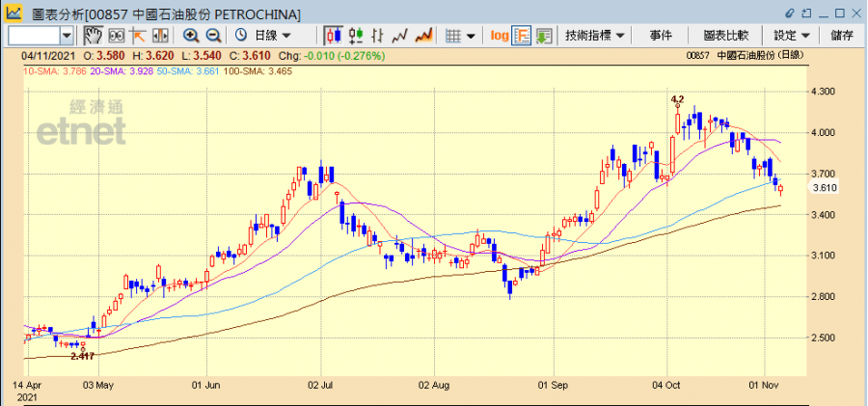The height and width of the screenshot is (406, 868).
Task: Open the stock code combo box arrow
Action: tap(67, 36)
